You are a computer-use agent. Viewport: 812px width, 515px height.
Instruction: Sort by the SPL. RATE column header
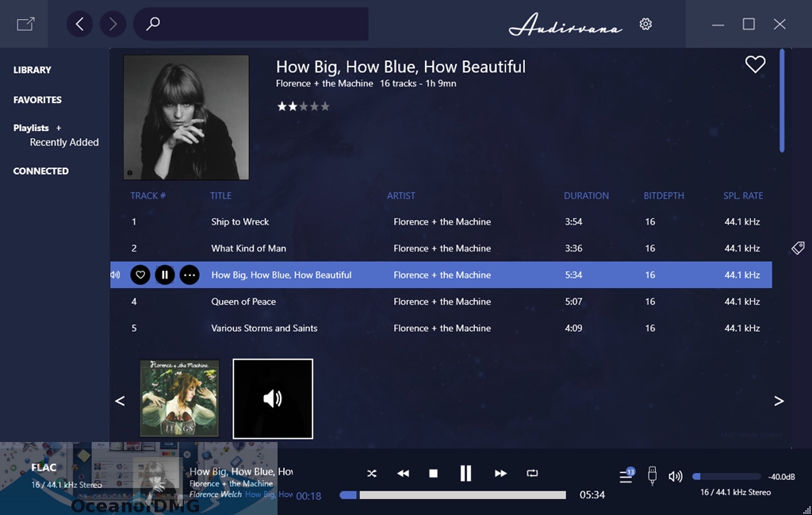point(743,196)
